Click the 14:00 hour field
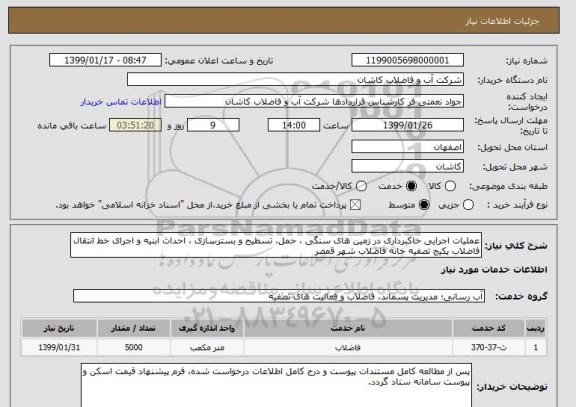This screenshot has width=576, height=407. (x=294, y=125)
